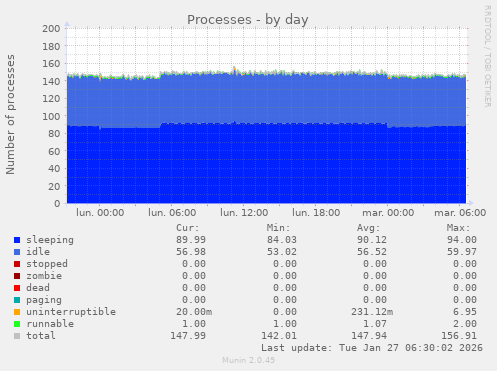Image resolution: width=497 pixels, height=371 pixels.
Task: Click idle average value 56.52
Action: coord(372,252)
